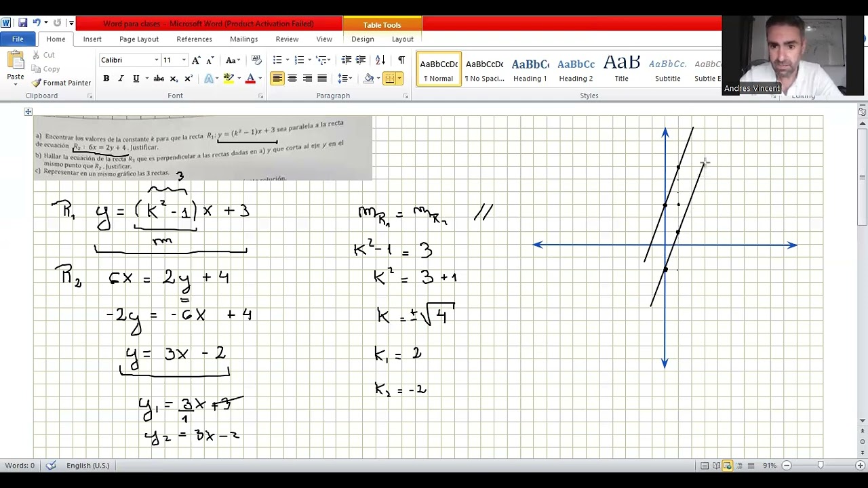Open the font color dropdown arrow
The image size is (868, 488).
point(260,79)
